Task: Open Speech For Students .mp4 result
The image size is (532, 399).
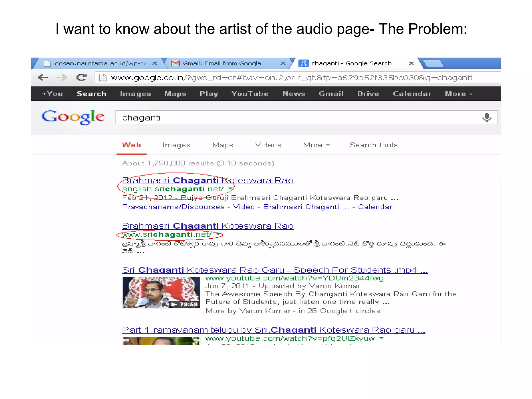Action: (275, 270)
